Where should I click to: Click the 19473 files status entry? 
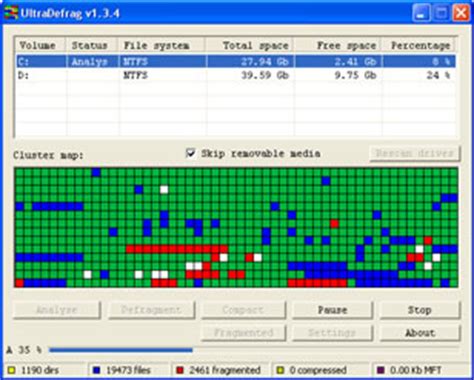(128, 370)
